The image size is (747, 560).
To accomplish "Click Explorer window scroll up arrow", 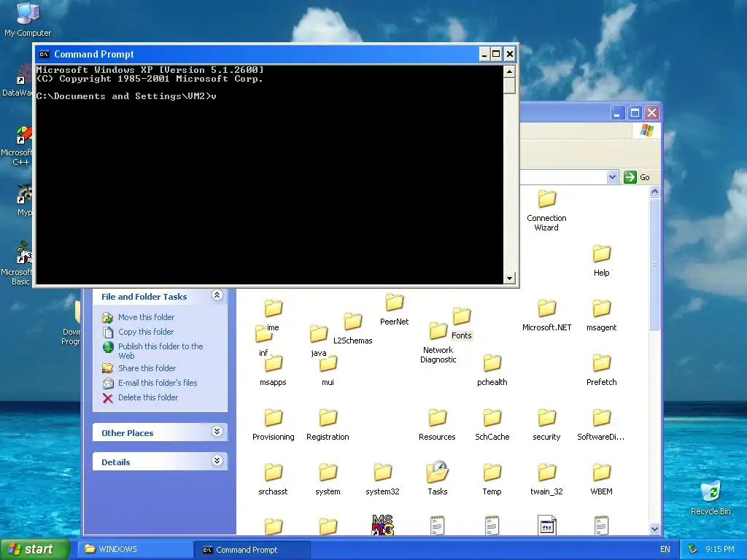I will 654,192.
